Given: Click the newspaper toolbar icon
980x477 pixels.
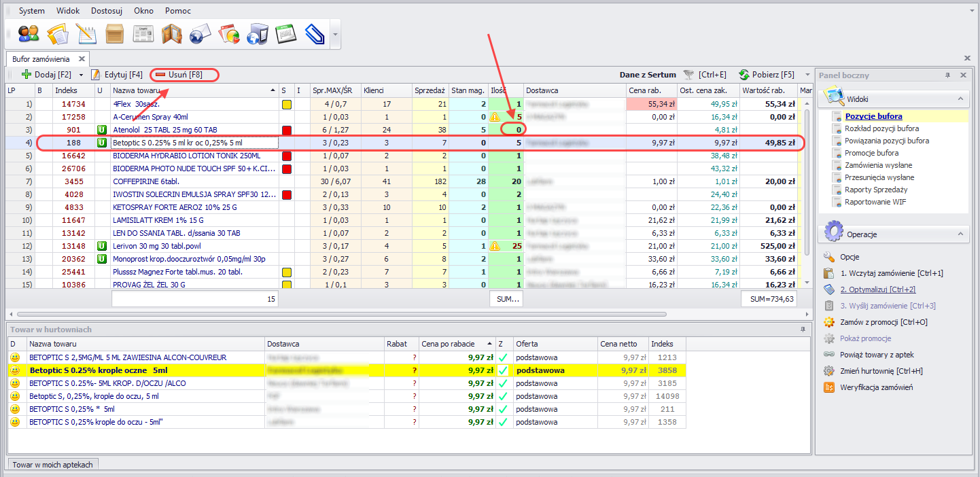Looking at the screenshot, I should [143, 33].
